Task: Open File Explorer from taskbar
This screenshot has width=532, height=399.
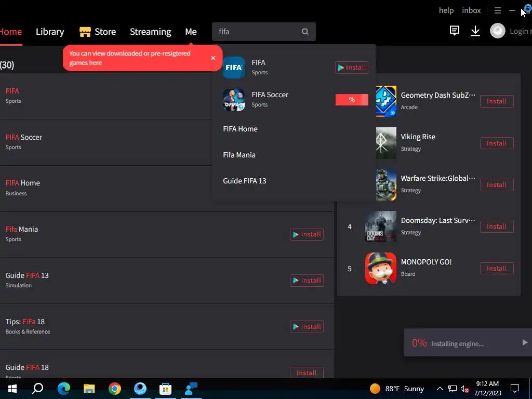Action: tap(89, 389)
